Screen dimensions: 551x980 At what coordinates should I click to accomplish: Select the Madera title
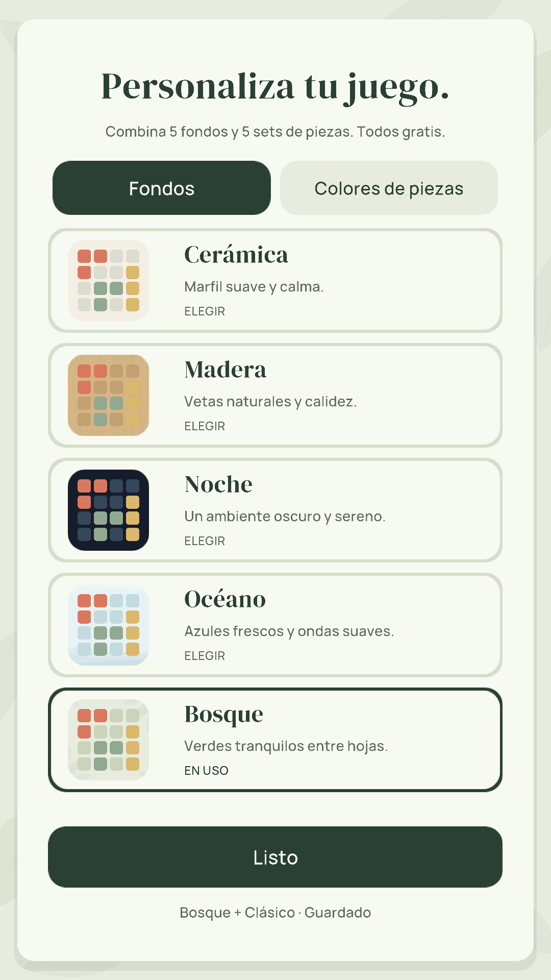tap(225, 370)
